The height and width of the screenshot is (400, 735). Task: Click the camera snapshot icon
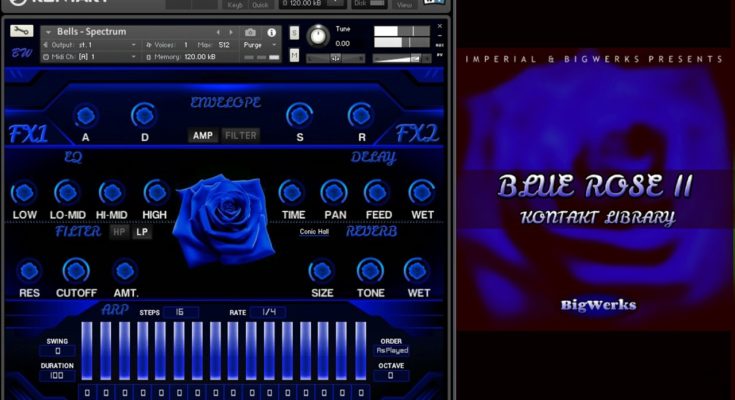tap(250, 32)
